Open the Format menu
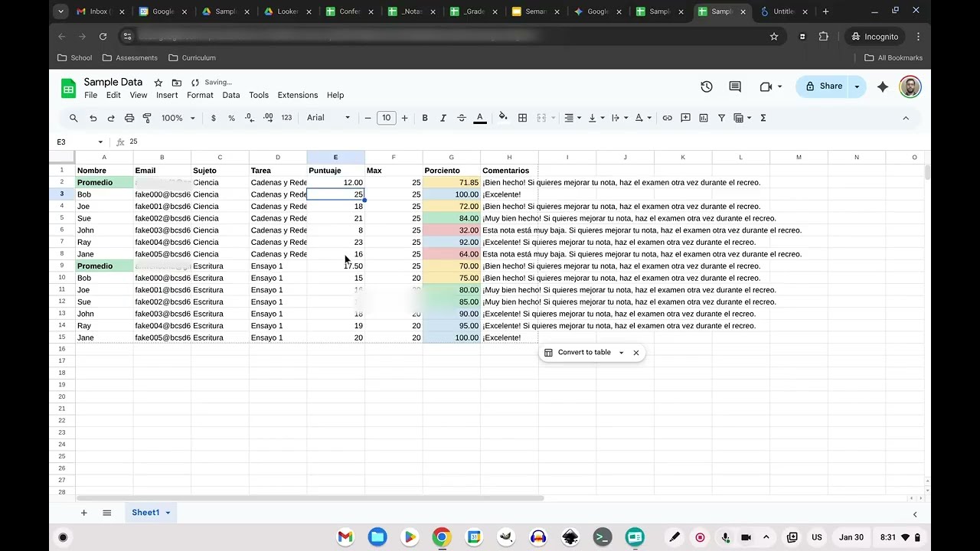 [200, 96]
